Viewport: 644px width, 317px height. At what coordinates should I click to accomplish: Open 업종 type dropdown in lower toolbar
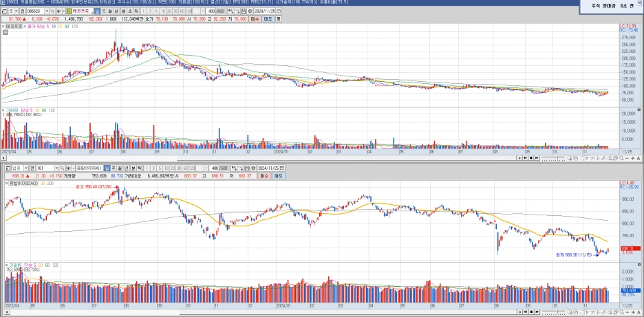tap(25, 168)
